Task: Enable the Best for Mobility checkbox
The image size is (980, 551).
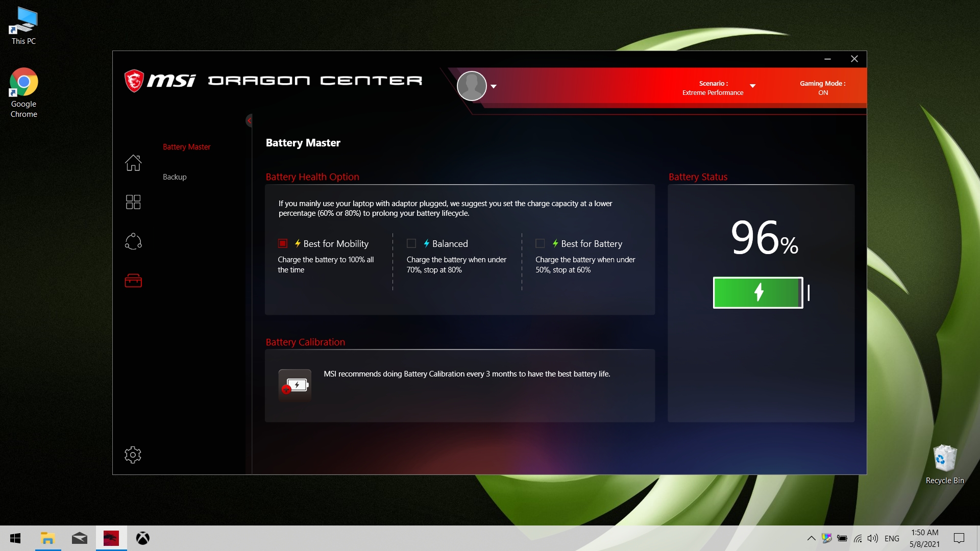Action: (x=283, y=243)
